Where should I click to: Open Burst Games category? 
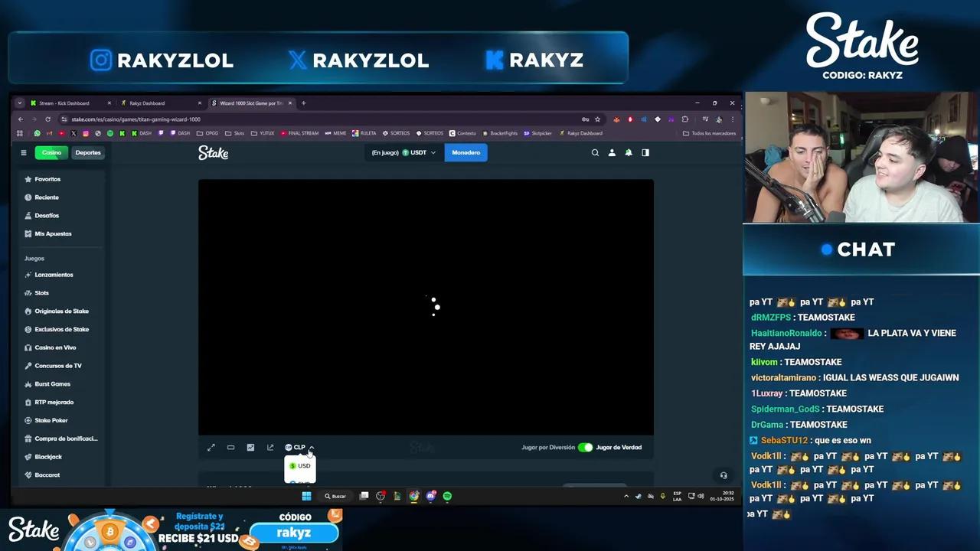(x=61, y=384)
